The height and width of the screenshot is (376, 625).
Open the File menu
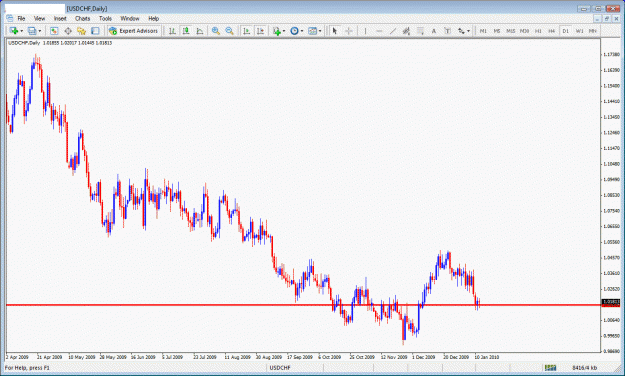point(21,18)
